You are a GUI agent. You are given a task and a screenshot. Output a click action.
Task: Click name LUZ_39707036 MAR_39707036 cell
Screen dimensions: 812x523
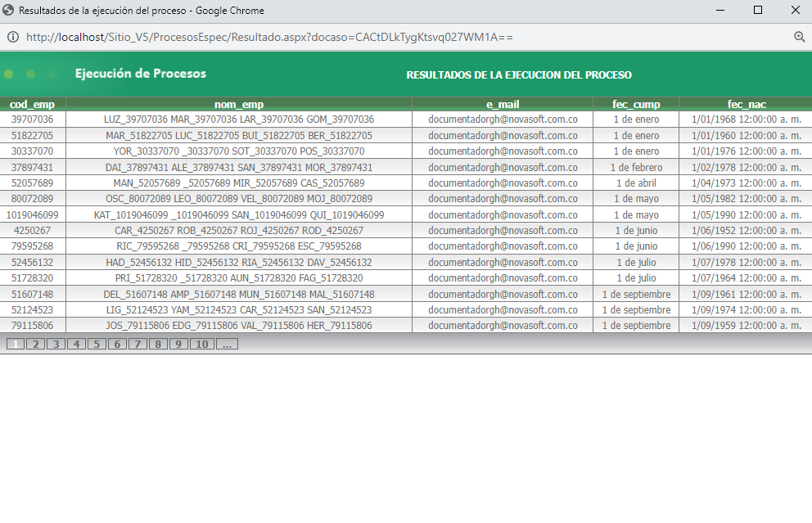click(239, 119)
